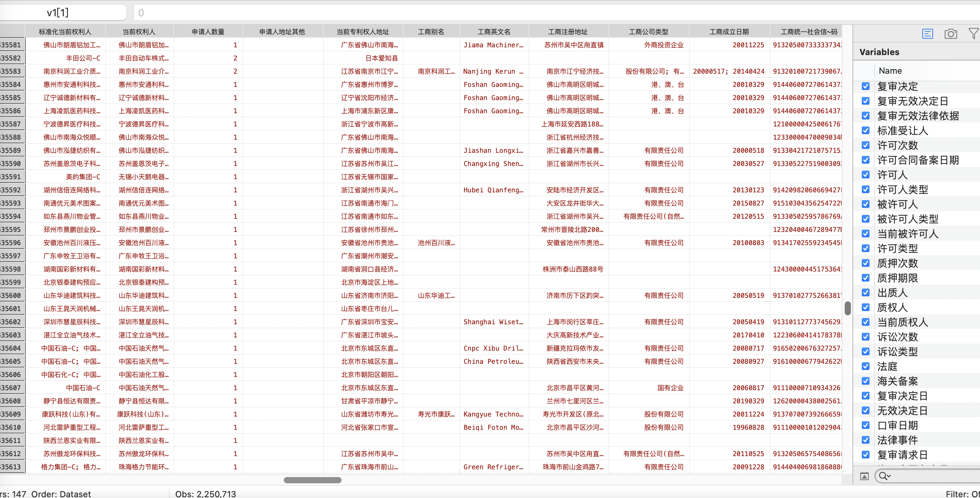Select the 当前权利人 column header
The width and height of the screenshot is (980, 498).
pyautogui.click(x=139, y=32)
